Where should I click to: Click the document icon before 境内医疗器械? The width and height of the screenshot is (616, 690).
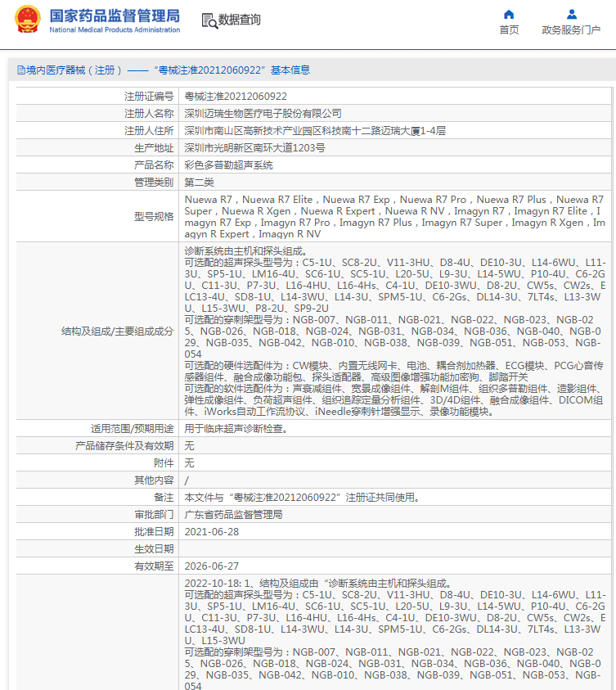point(20,70)
